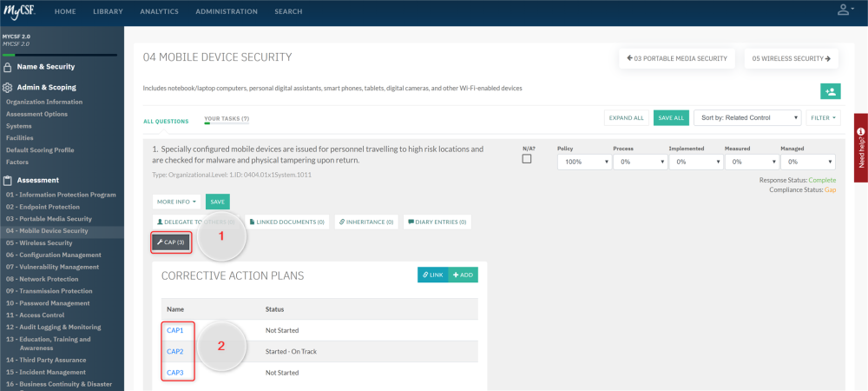Expand the MORE INFO dropdown
This screenshot has width=868, height=391.
coord(176,202)
